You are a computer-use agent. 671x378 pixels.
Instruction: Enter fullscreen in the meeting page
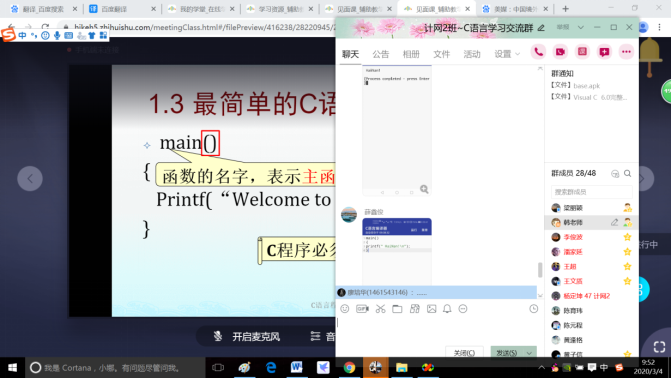click(x=659, y=347)
